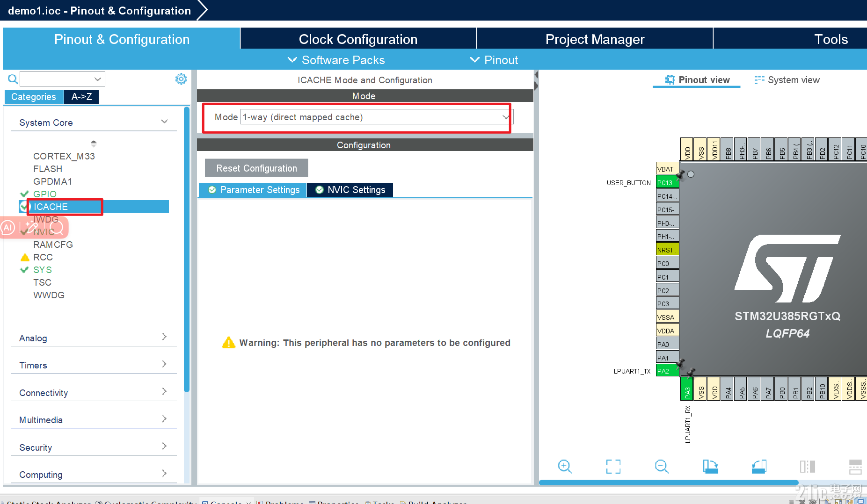Image resolution: width=867 pixels, height=504 pixels.
Task: Click the lower collapse arrow on the panel splitter
Action: coord(536,86)
